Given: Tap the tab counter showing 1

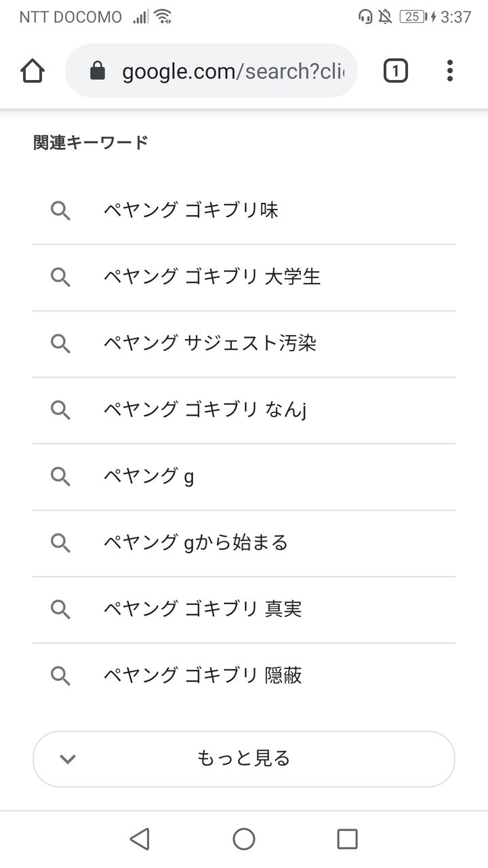Looking at the screenshot, I should coord(395,71).
